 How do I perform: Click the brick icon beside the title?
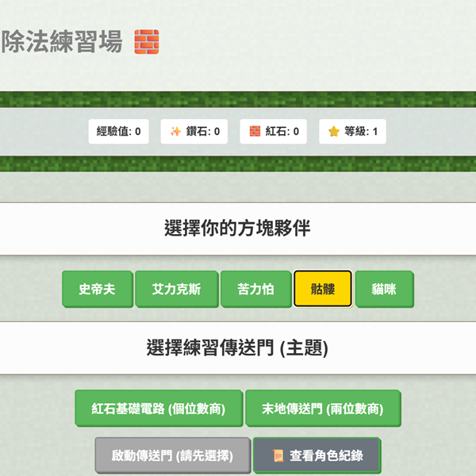pyautogui.click(x=146, y=41)
